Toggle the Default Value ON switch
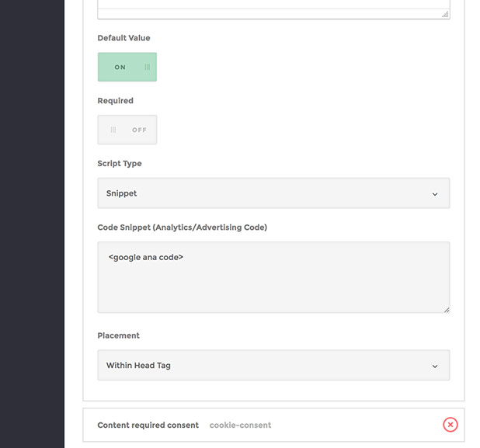The height and width of the screenshot is (448, 480). pos(127,67)
